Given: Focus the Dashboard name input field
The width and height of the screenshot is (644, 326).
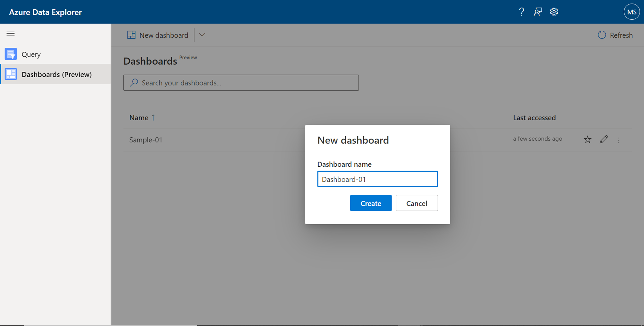Looking at the screenshot, I should pyautogui.click(x=377, y=179).
